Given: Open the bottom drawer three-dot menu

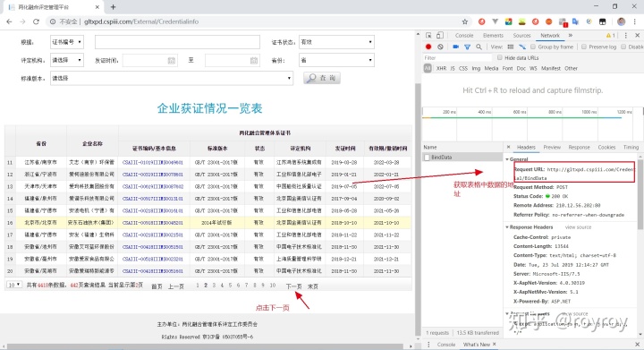Looking at the screenshot, I should coord(428,345).
